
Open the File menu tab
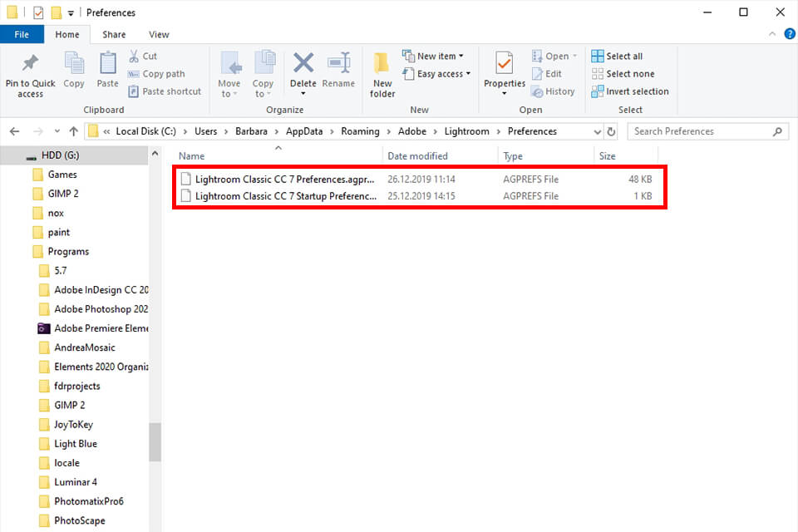pos(22,35)
